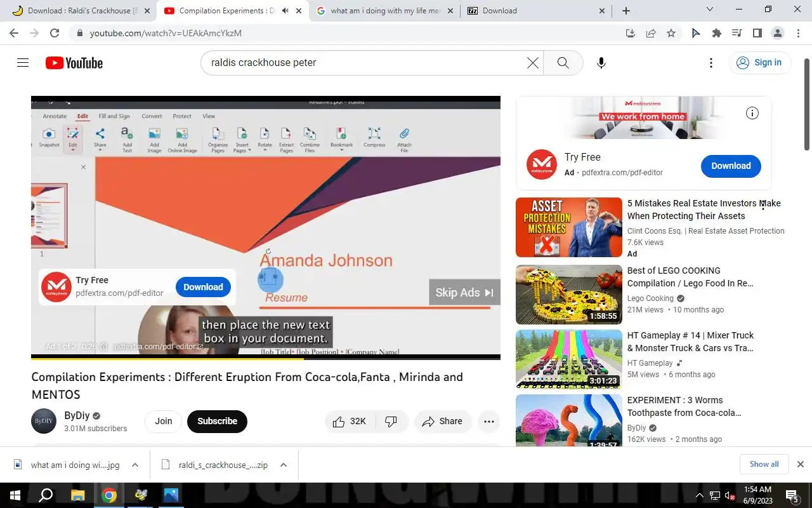The height and width of the screenshot is (508, 812).
Task: Open a new browser tab
Action: coord(626,11)
